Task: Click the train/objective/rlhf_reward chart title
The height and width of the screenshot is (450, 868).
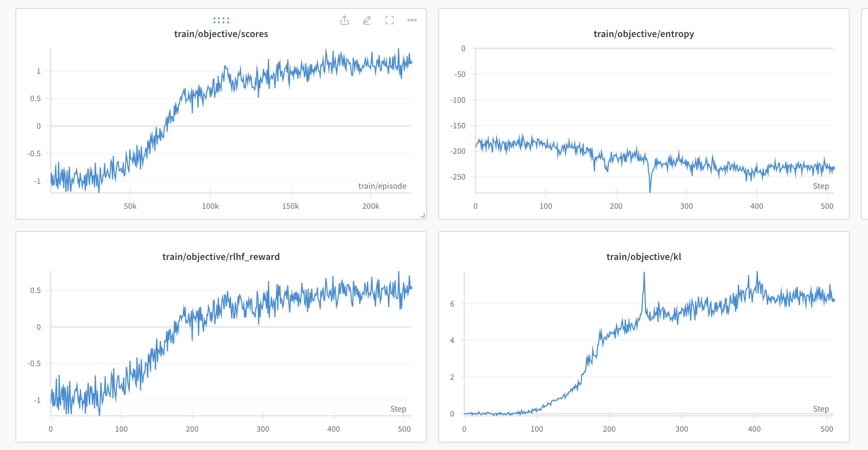Action: 221,257
